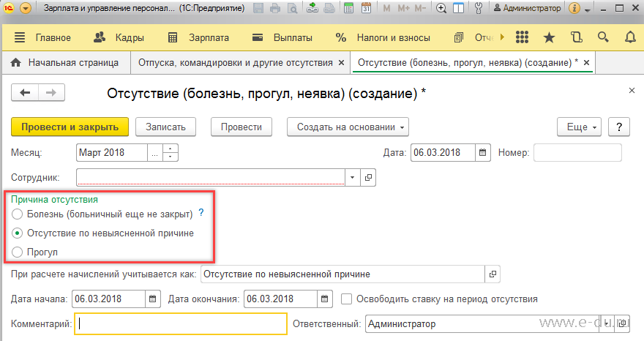Click the Сотрудник input field
The width and height of the screenshot is (644, 341).
pos(210,178)
